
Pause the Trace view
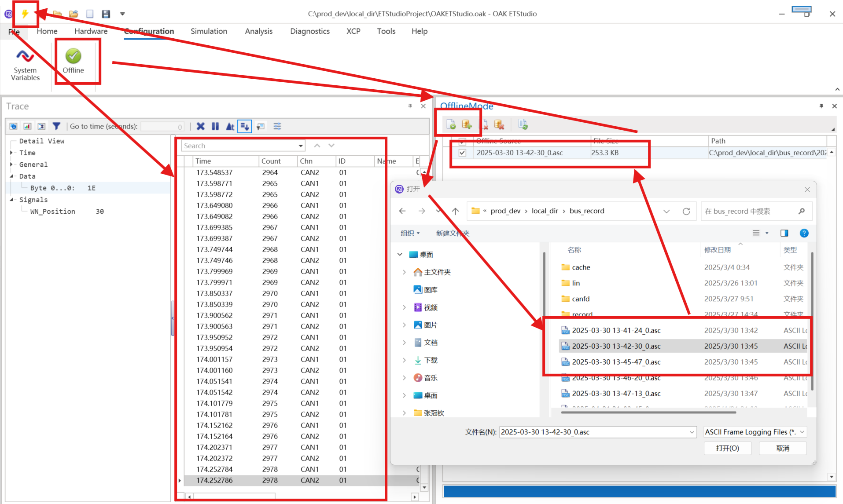click(x=215, y=126)
